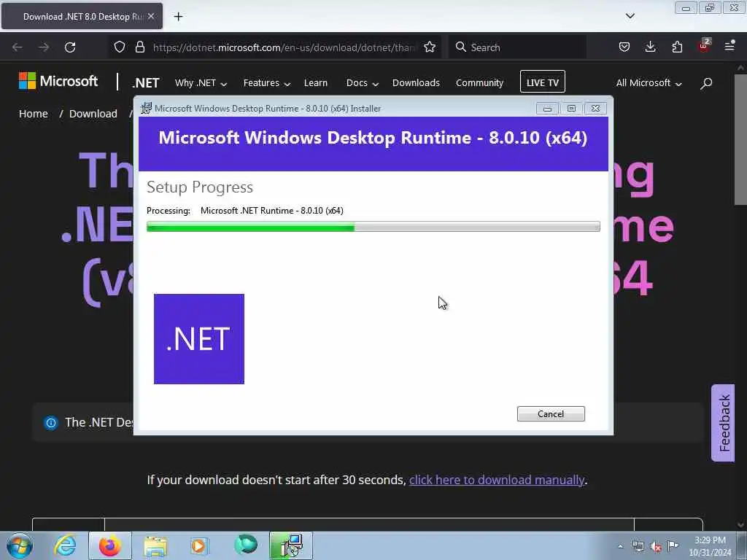
Task: Expand the All Microsoft menu
Action: point(649,83)
